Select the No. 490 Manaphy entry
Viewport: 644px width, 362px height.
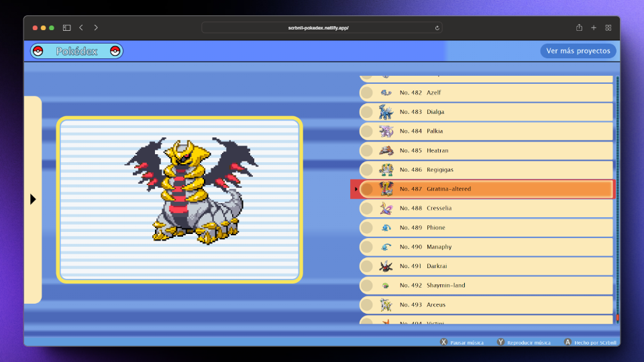pyautogui.click(x=486, y=247)
